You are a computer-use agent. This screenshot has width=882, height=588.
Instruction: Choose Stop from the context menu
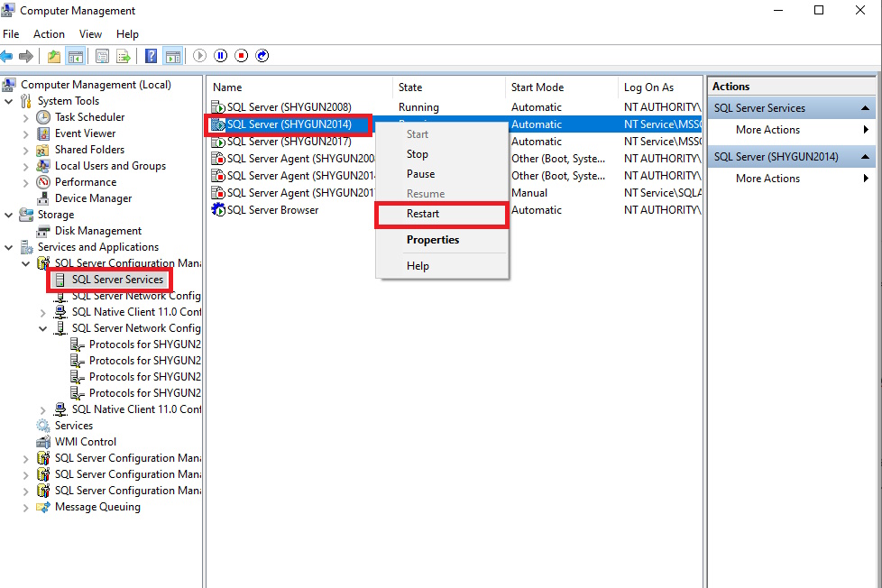click(442, 154)
